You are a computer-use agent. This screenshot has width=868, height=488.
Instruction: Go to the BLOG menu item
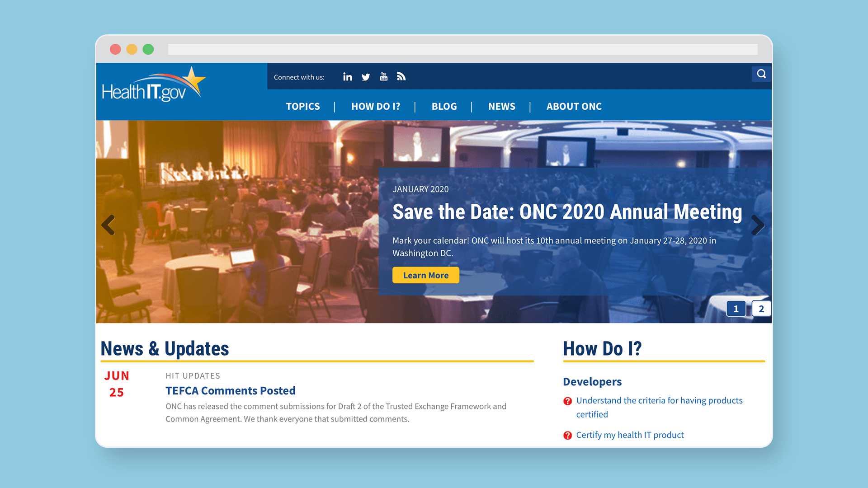(444, 107)
